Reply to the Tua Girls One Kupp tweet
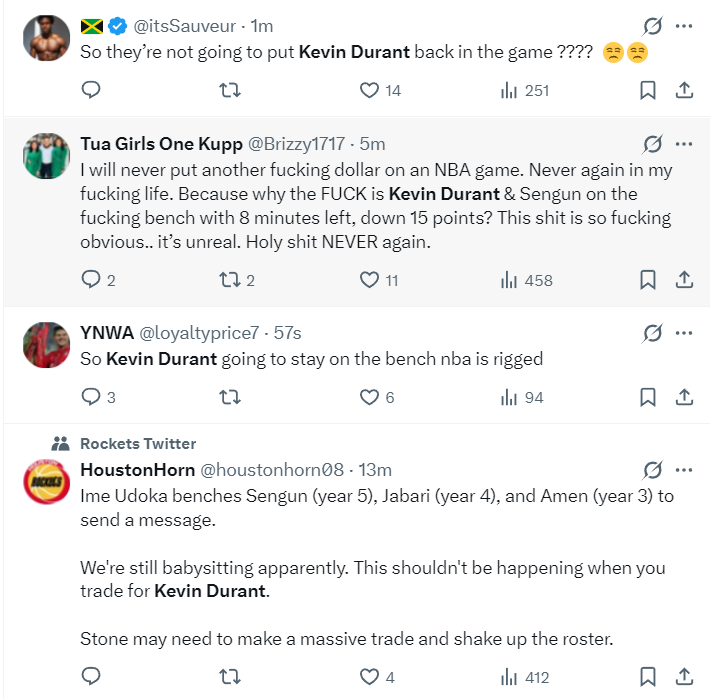The width and height of the screenshot is (710, 699). coord(91,280)
